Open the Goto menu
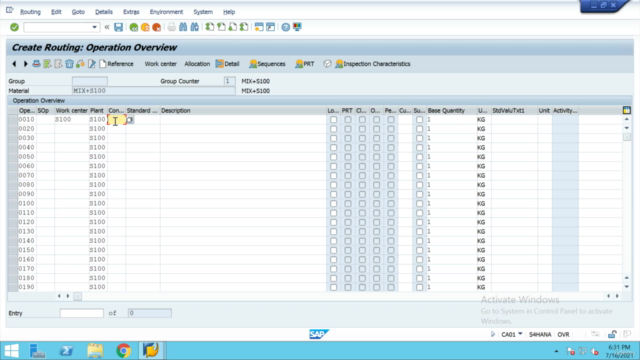 pyautogui.click(x=78, y=12)
